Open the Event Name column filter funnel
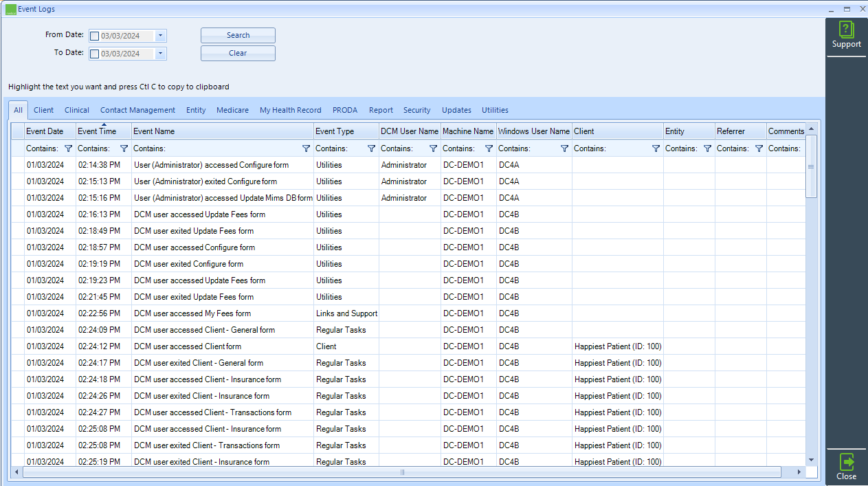This screenshot has width=868, height=486. click(306, 148)
